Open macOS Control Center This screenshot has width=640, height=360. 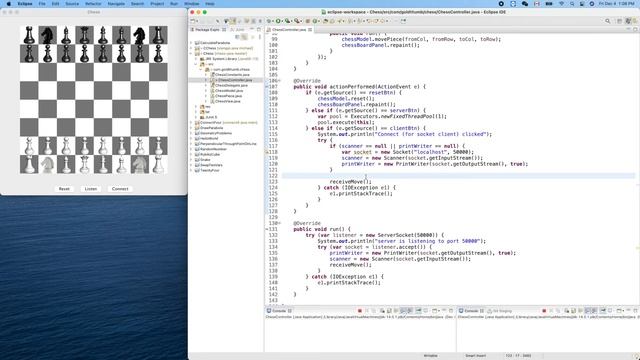[x=582, y=4]
